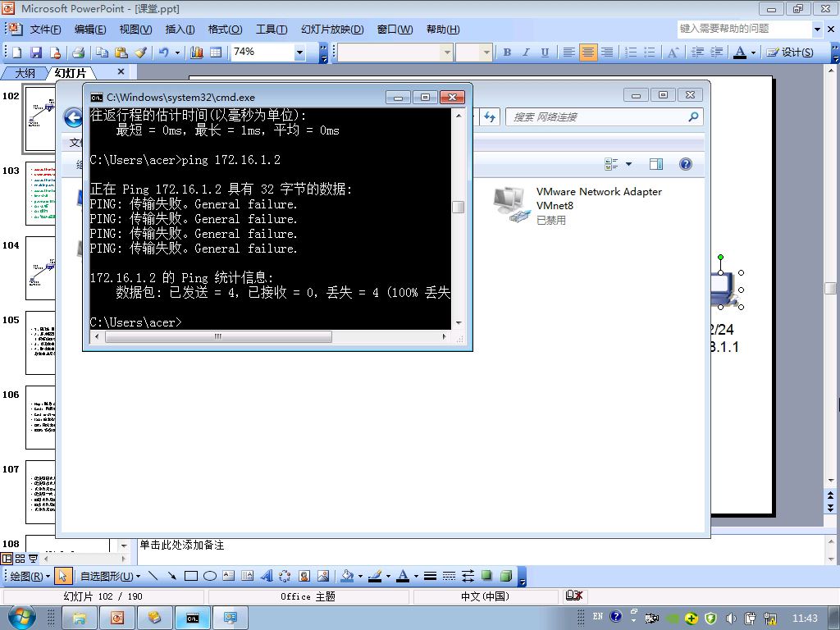Image resolution: width=840 pixels, height=630 pixels.
Task: Insert Clip Art from drawing toolbar
Action: (304, 576)
